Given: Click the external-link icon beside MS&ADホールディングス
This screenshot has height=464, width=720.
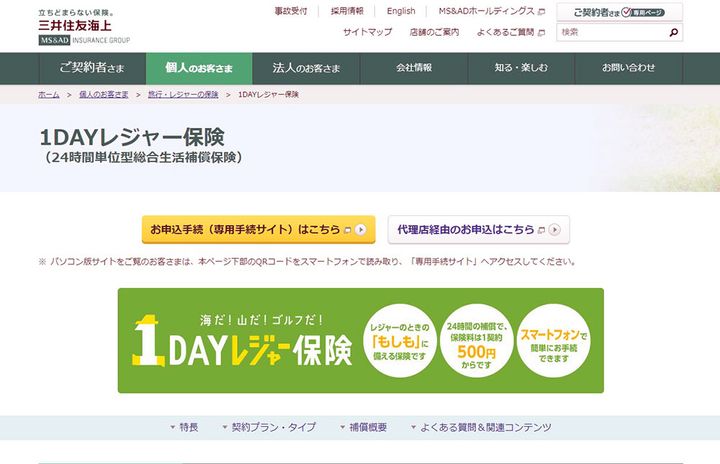Looking at the screenshot, I should [x=541, y=12].
